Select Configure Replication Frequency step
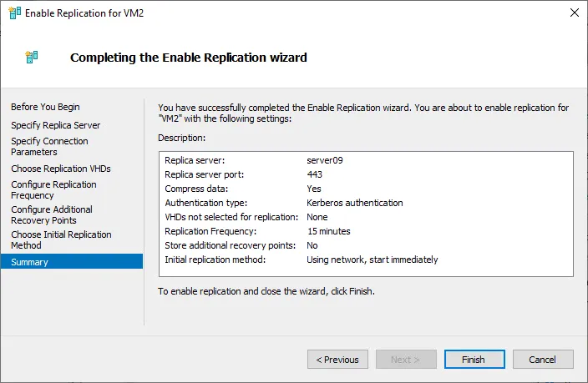Viewport: 588px width, 383px height. (x=53, y=190)
